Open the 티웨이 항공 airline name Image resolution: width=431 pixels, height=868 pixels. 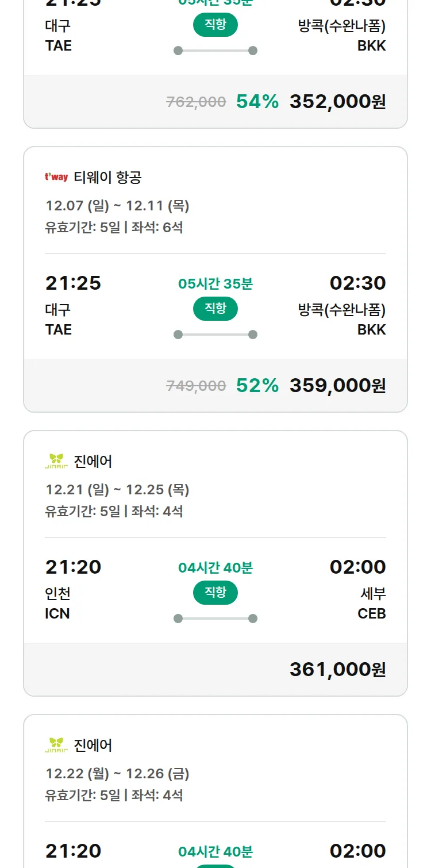pyautogui.click(x=107, y=178)
